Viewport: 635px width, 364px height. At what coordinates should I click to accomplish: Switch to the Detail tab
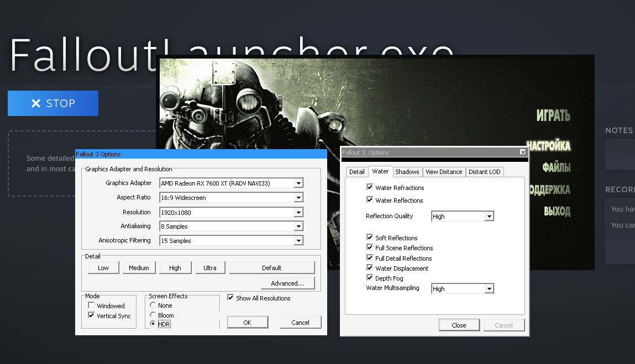pyautogui.click(x=357, y=172)
